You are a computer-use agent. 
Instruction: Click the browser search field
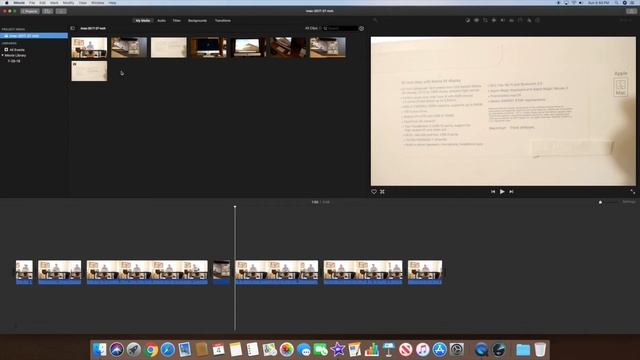[x=340, y=28]
